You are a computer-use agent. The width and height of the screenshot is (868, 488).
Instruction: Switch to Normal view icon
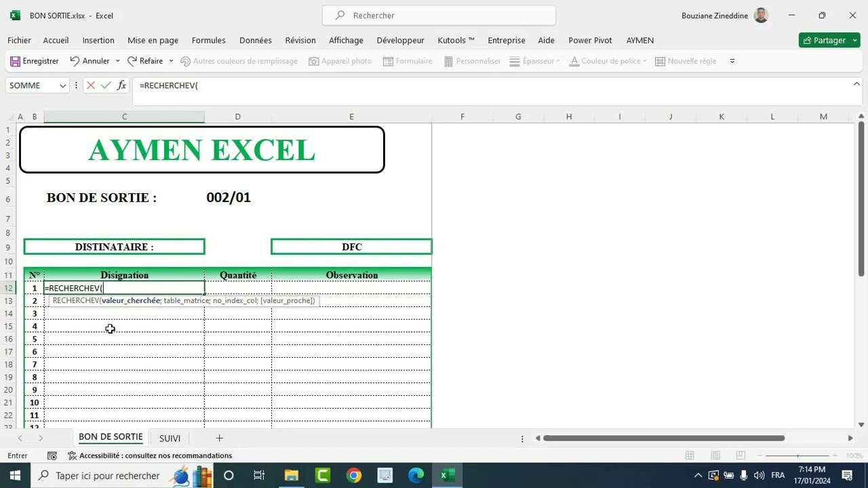690,455
